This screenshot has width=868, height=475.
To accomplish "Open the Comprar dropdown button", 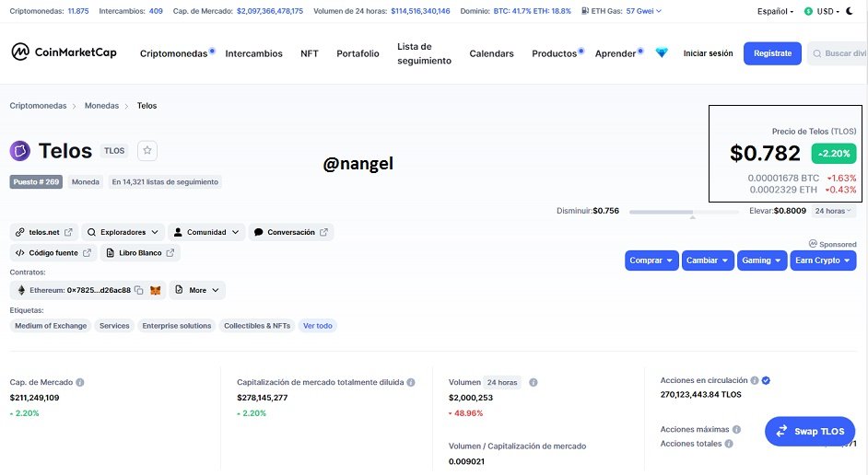I will (651, 261).
